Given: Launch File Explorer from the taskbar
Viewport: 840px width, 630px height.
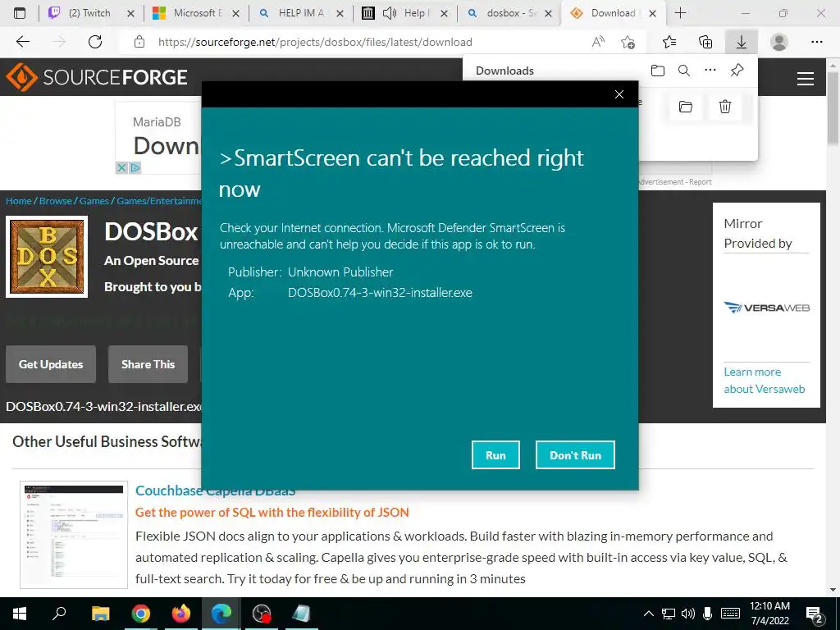Looking at the screenshot, I should click(x=100, y=614).
